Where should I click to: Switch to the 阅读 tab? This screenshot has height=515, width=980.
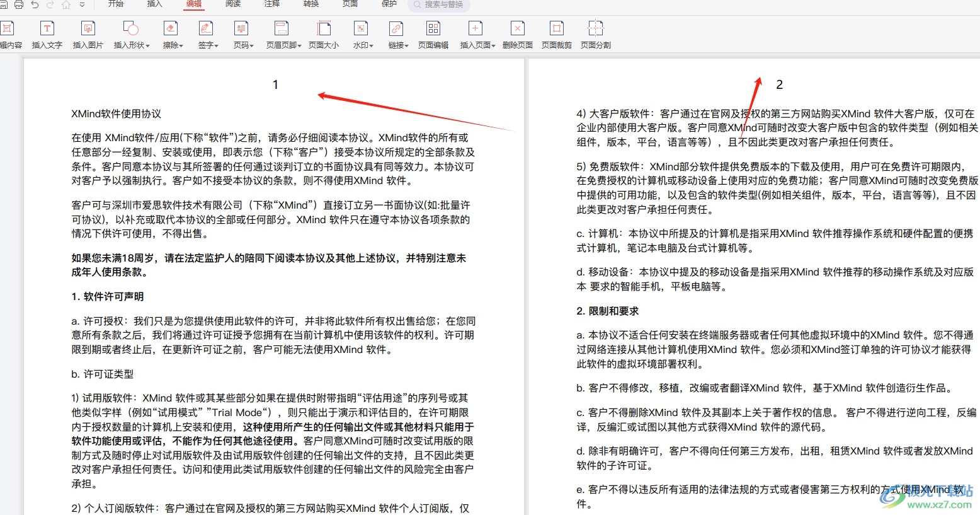233,4
